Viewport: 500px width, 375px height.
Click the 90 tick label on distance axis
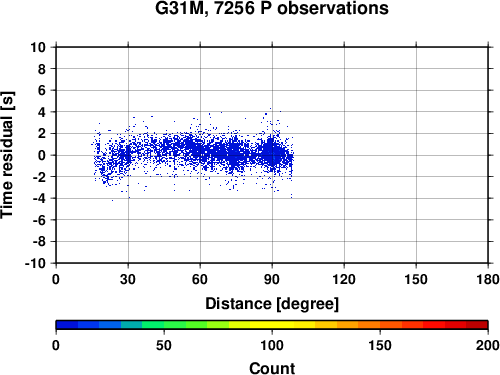pos(272,279)
